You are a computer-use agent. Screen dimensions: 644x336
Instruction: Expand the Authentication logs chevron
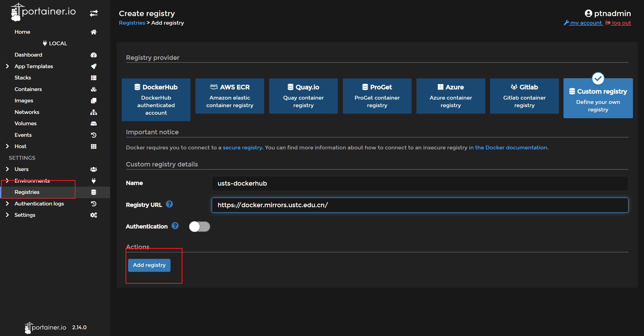7,203
